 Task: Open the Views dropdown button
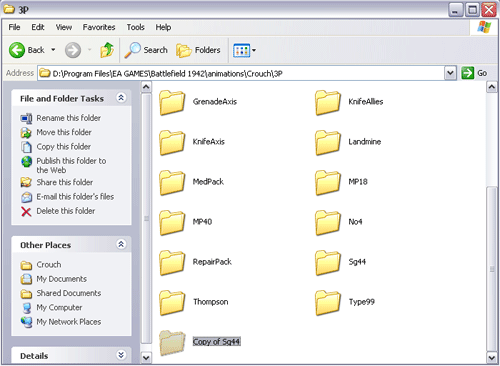(244, 50)
